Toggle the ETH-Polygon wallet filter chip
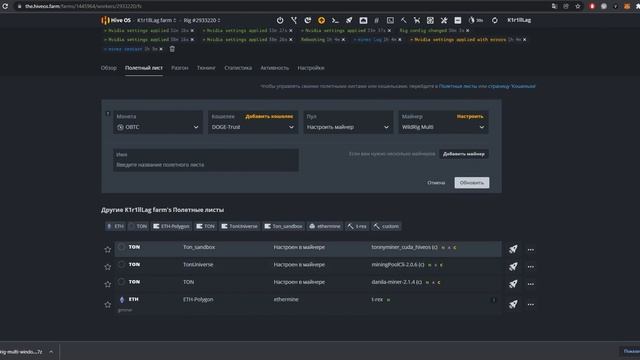The height and width of the screenshot is (360, 640). click(171, 226)
